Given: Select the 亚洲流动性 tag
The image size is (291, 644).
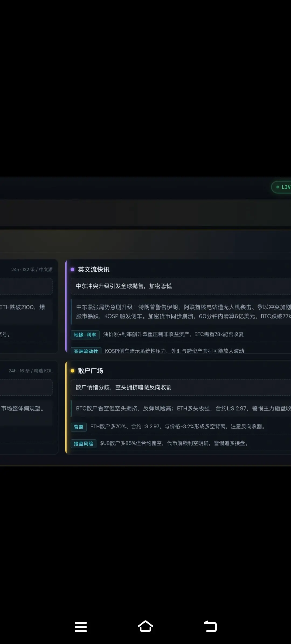Looking at the screenshot, I should click(86, 351).
